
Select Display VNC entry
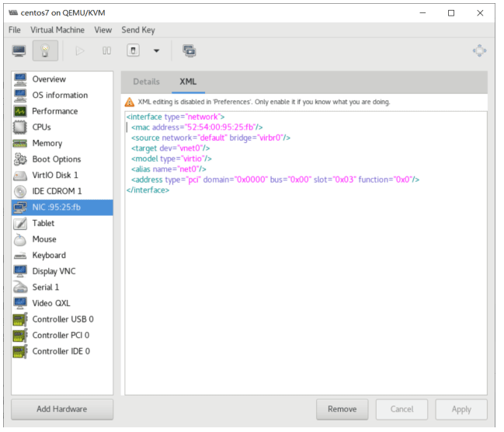coord(62,271)
